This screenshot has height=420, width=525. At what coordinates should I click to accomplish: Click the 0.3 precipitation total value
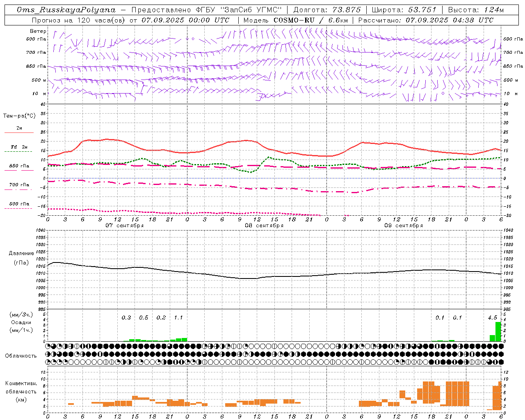pos(126,318)
